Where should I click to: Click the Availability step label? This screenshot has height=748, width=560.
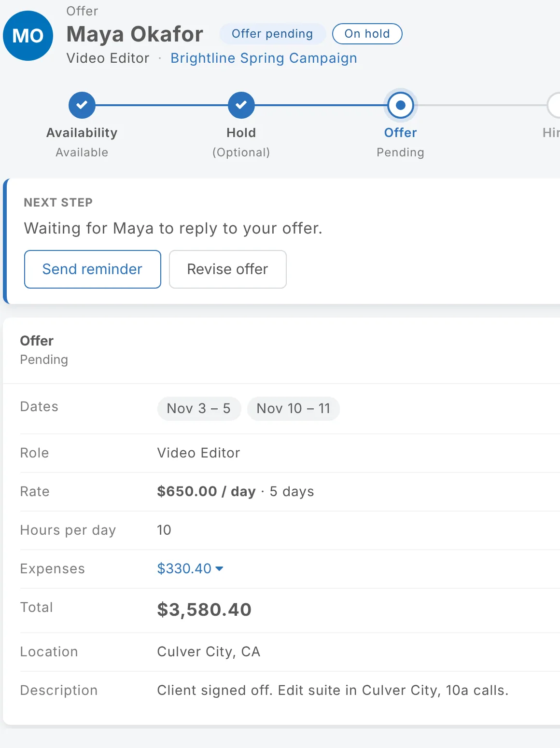[x=82, y=133]
